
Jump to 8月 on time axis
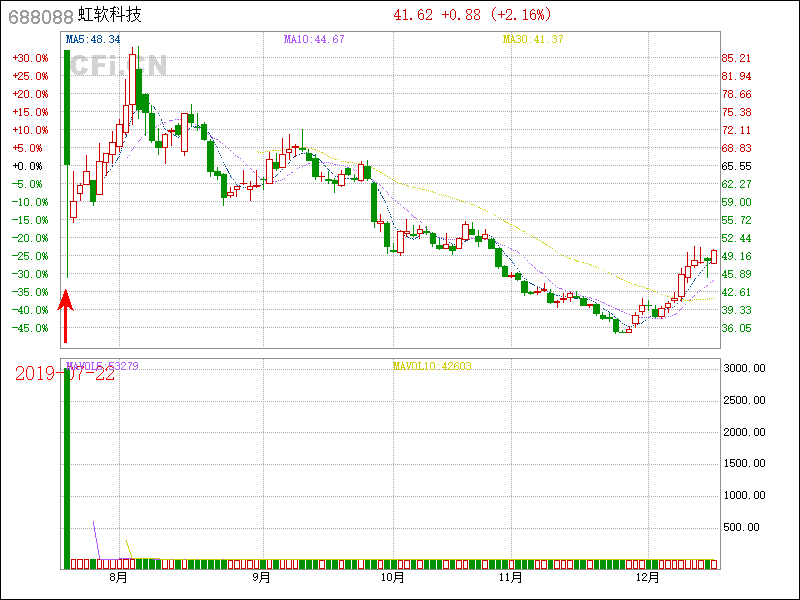tap(118, 578)
